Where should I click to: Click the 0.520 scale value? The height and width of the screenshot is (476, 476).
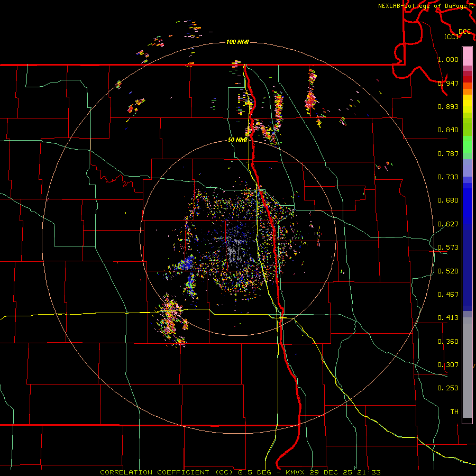pos(448,271)
